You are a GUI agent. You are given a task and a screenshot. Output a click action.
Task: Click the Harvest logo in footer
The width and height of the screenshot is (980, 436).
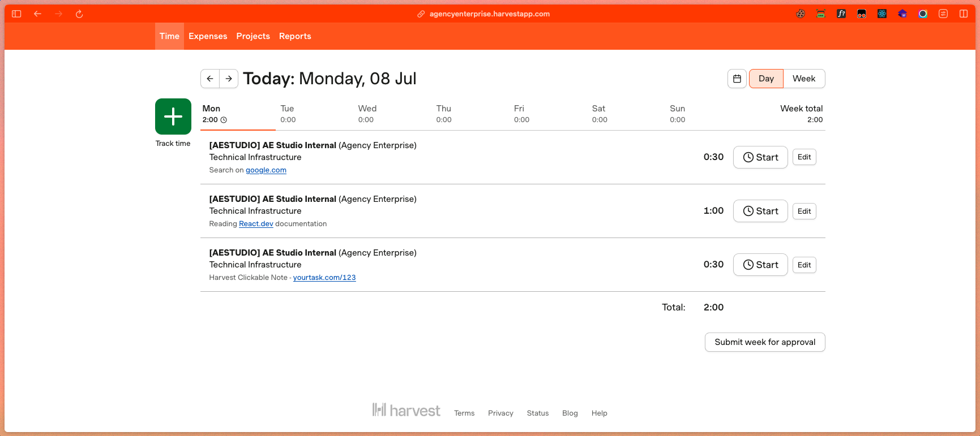(406, 411)
